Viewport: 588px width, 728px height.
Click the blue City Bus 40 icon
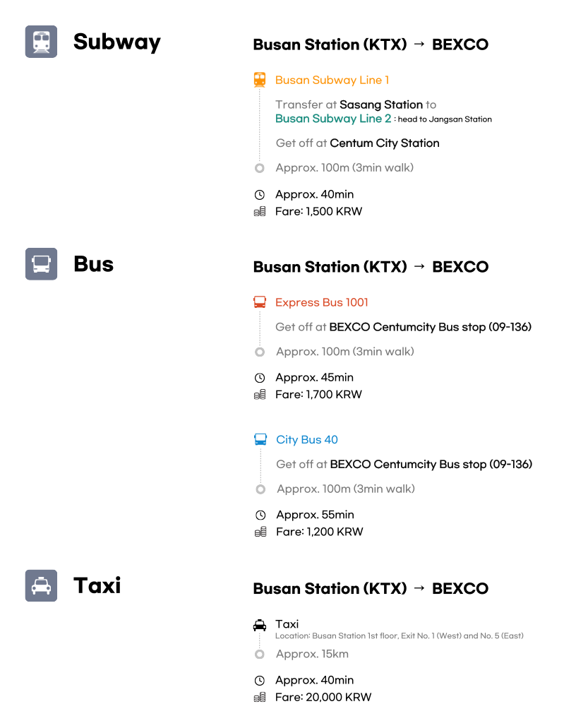(260, 439)
